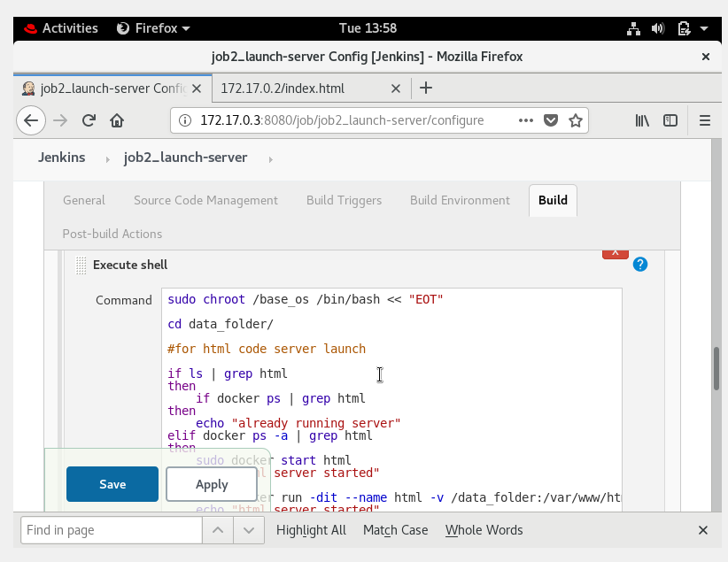
Task: Apply the configuration changes
Action: [212, 484]
